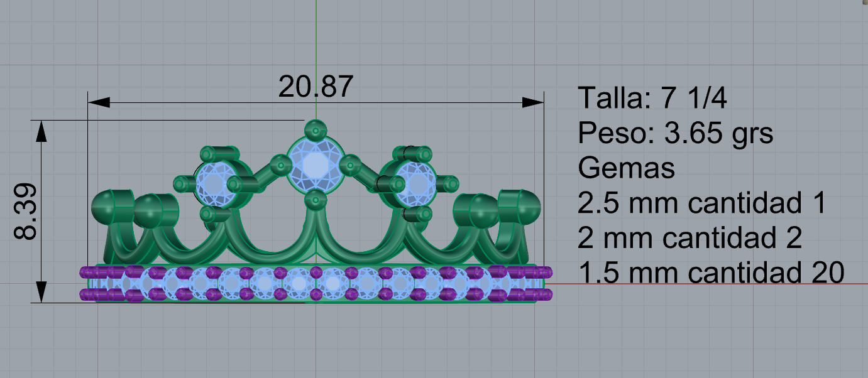Click the top prong above the center gem
The height and width of the screenshot is (378, 868).
coord(315,131)
